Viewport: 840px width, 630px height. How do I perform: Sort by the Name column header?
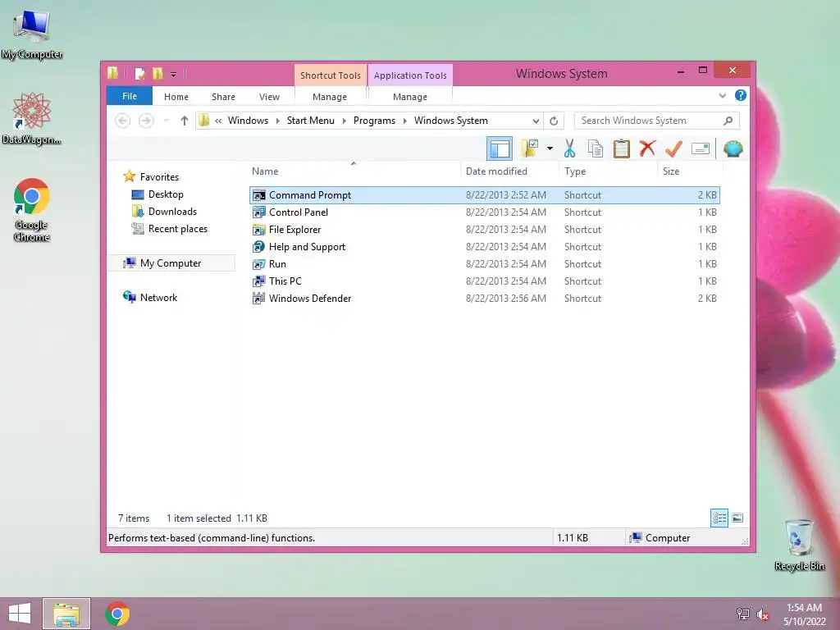(354, 171)
